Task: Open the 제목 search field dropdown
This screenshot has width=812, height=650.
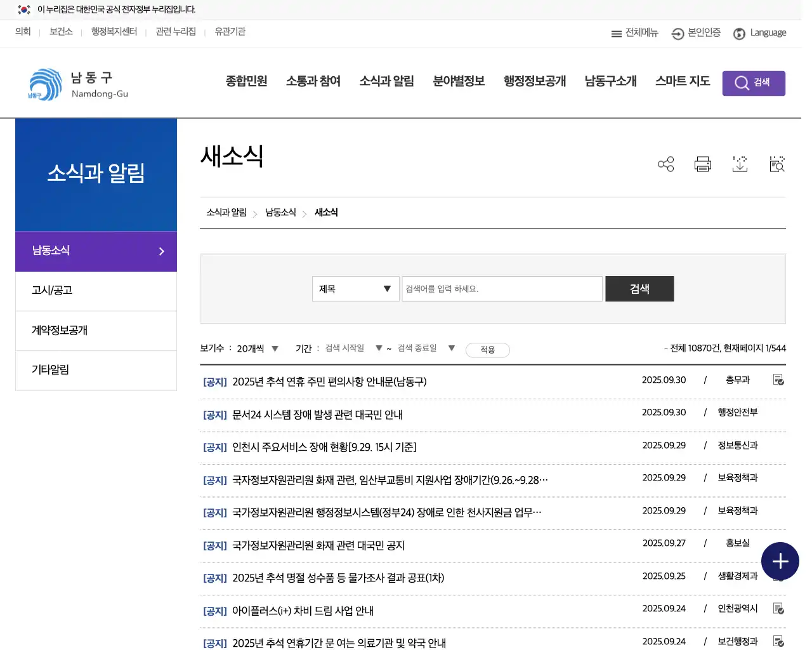Action: (x=355, y=289)
